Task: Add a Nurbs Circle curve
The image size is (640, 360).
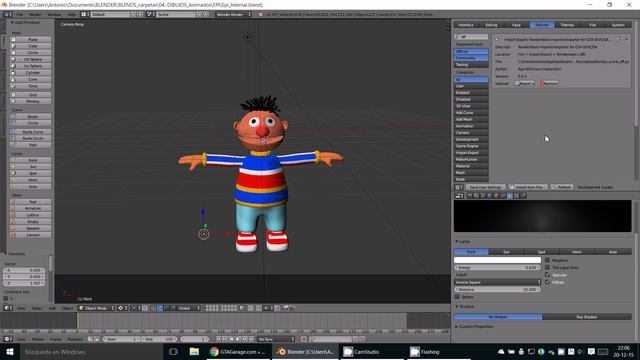Action: pyautogui.click(x=31, y=138)
